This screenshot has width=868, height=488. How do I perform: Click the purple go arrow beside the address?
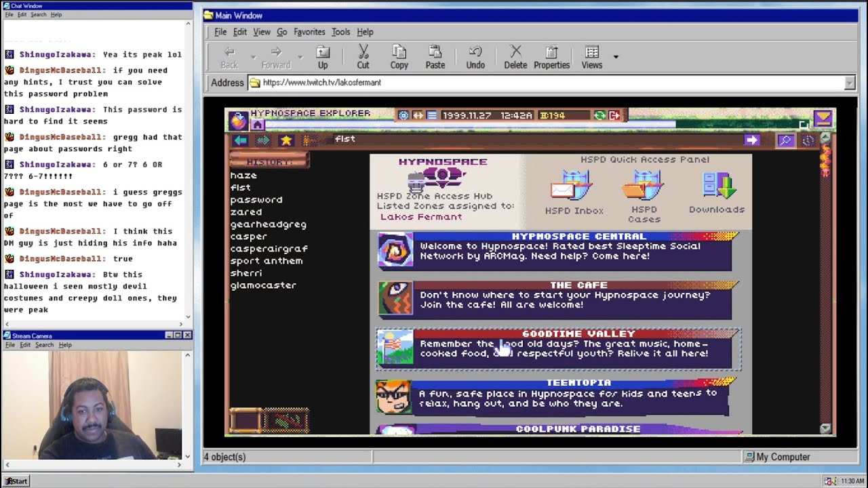click(751, 140)
